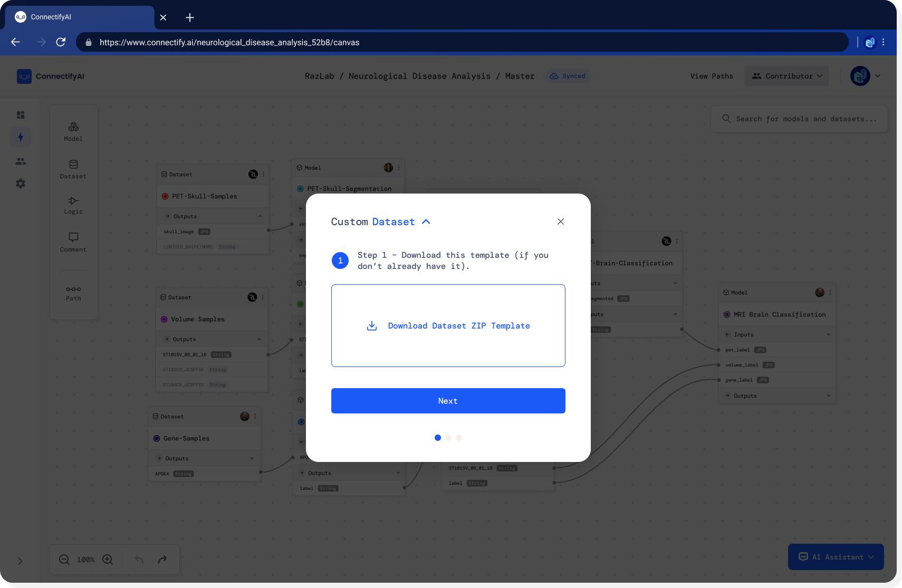This screenshot has width=902, height=588.
Task: Go back in the browser
Action: 15,42
